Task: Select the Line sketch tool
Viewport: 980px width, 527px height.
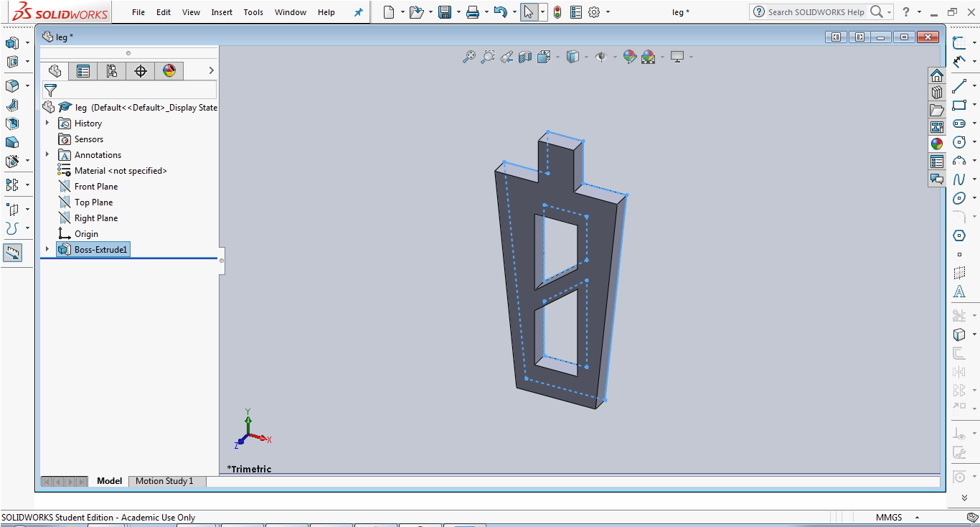Action: 958,87
